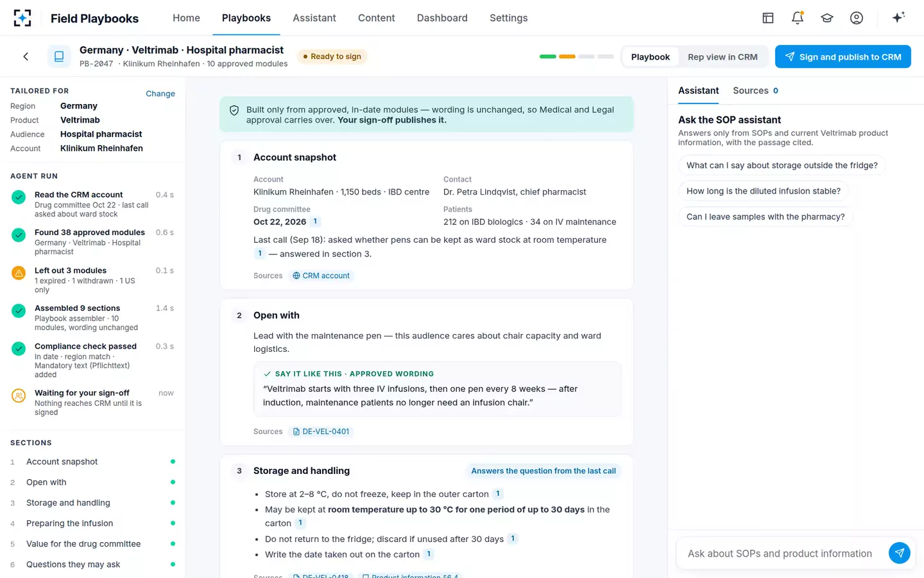924x578 pixels.
Task: Open the CRM account source chip
Action: click(x=321, y=276)
